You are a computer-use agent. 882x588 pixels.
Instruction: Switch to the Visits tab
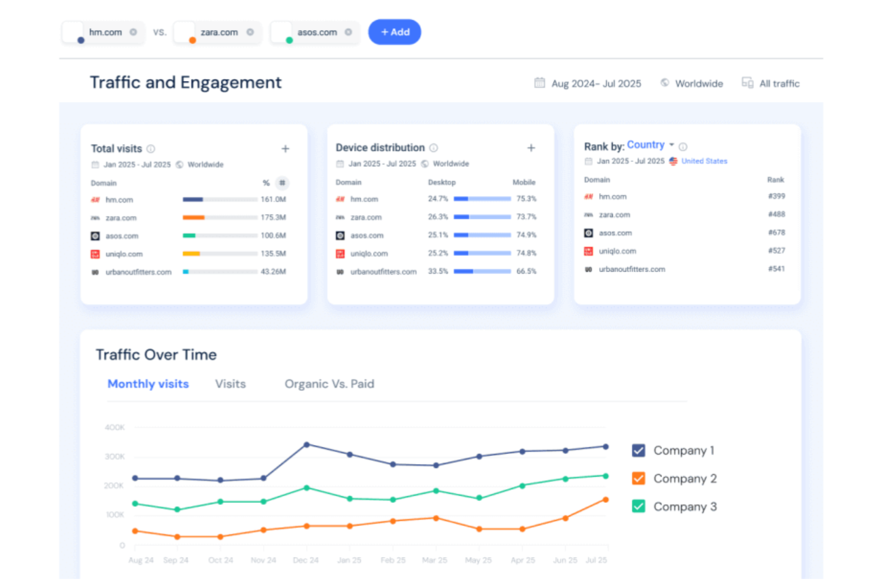click(x=230, y=384)
